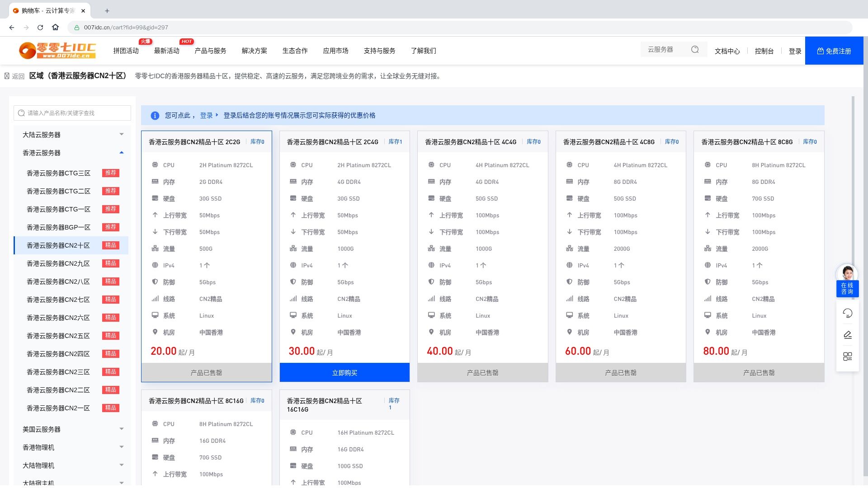This screenshot has width=868, height=488.
Task: Open the 应用市场 menu
Action: click(x=336, y=51)
